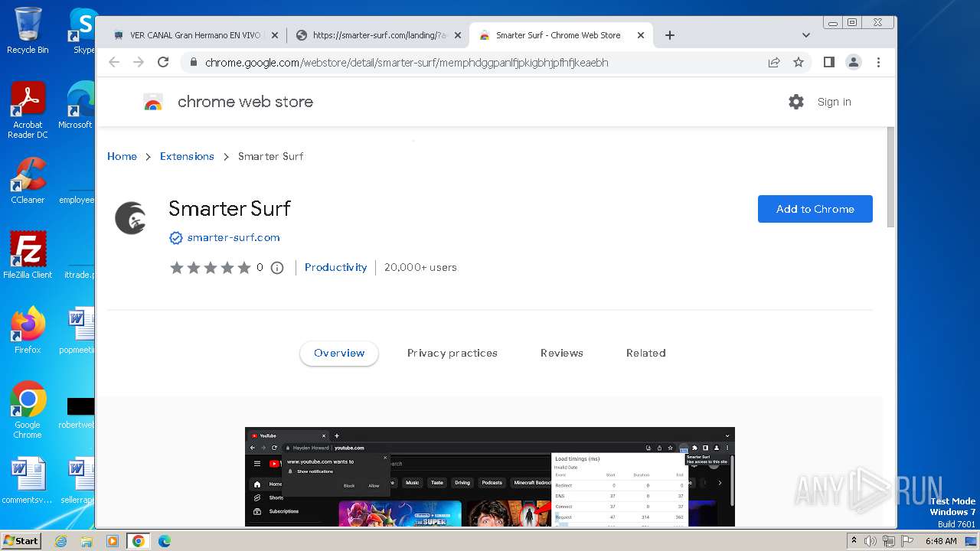The width and height of the screenshot is (980, 551).
Task: Close the Smarter Surf Chrome Web Store tab
Action: tap(641, 35)
